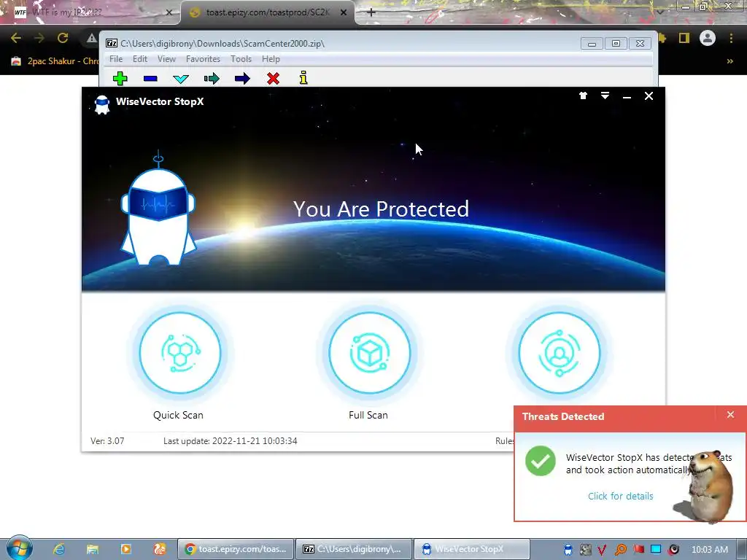Open the File menu in 7-Zip

(116, 59)
